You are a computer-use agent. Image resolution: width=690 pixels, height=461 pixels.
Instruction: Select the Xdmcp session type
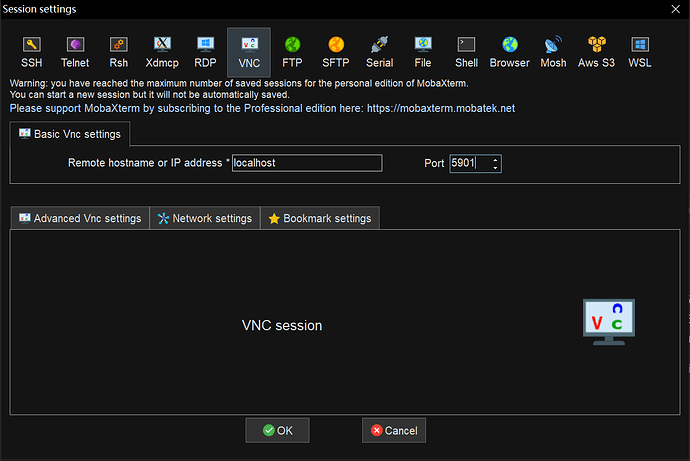(x=162, y=52)
